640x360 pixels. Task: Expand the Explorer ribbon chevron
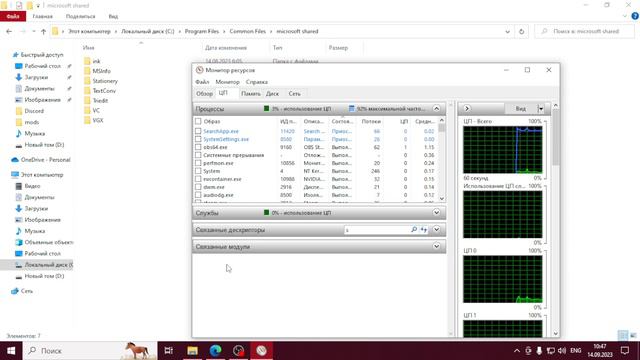point(625,16)
